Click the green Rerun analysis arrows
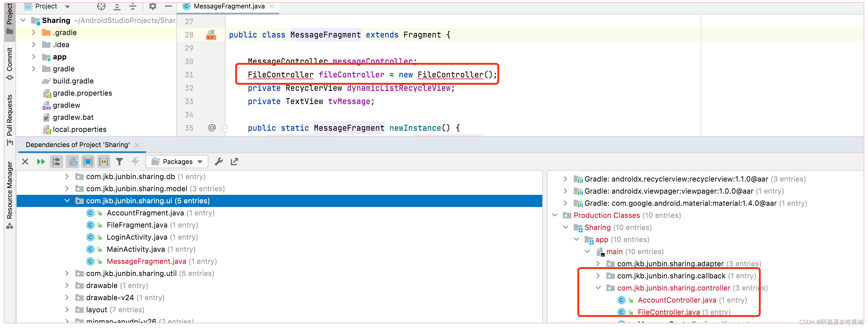 point(41,162)
